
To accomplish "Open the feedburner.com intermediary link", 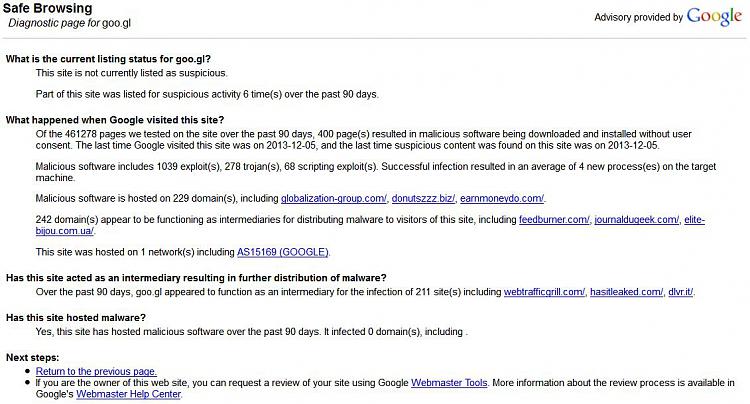I will [554, 220].
